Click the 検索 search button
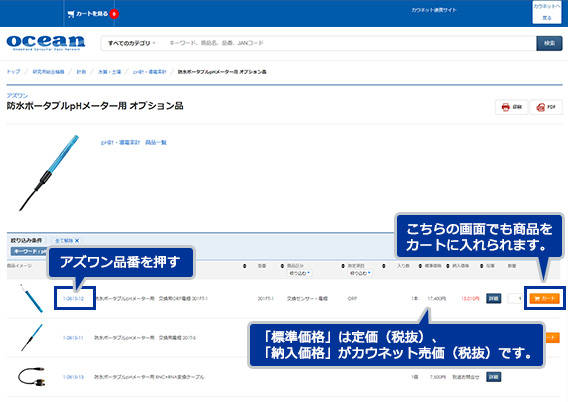The height and width of the screenshot is (402, 568). [549, 43]
